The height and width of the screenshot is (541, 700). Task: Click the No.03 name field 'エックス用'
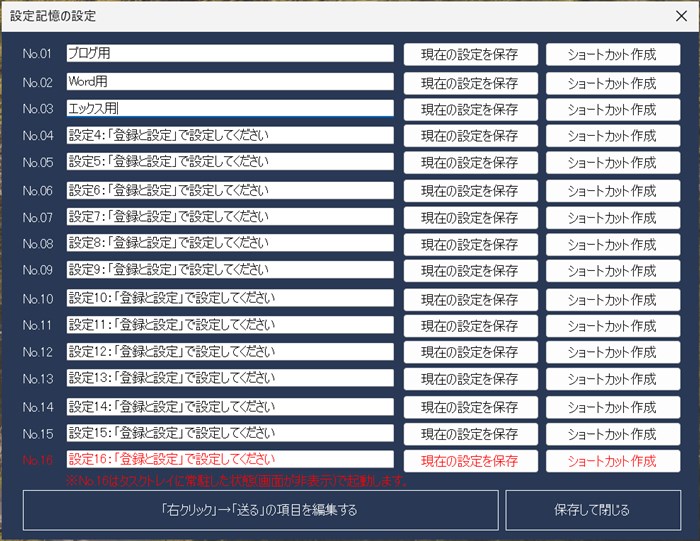[x=230, y=108]
